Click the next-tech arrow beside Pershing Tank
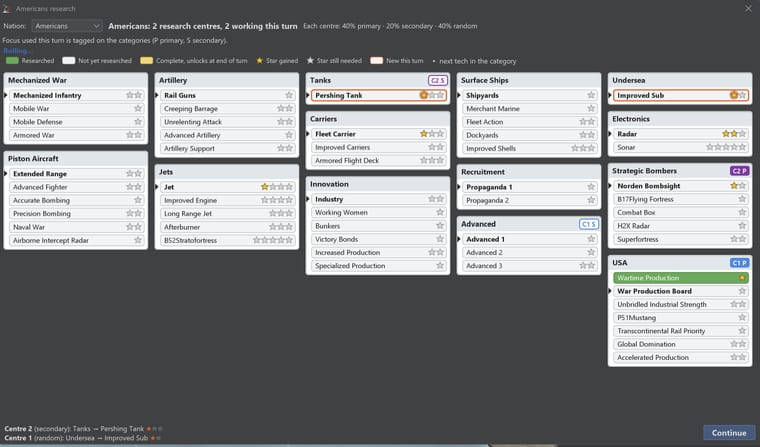This screenshot has height=447, width=760. 308,96
